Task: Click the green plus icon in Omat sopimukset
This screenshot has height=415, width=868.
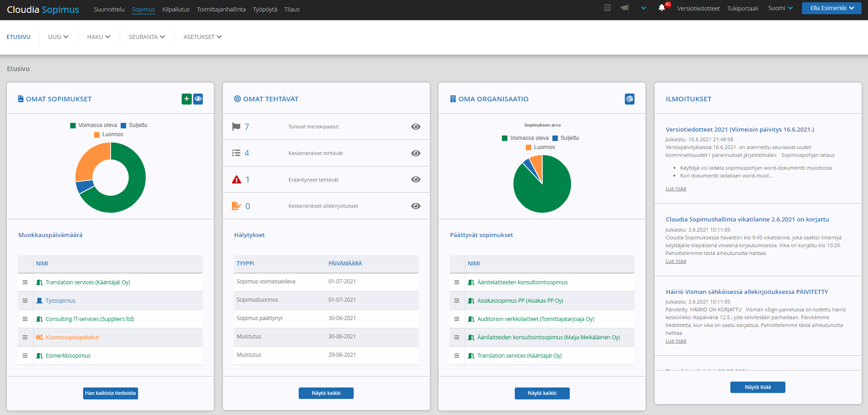Action: click(187, 99)
